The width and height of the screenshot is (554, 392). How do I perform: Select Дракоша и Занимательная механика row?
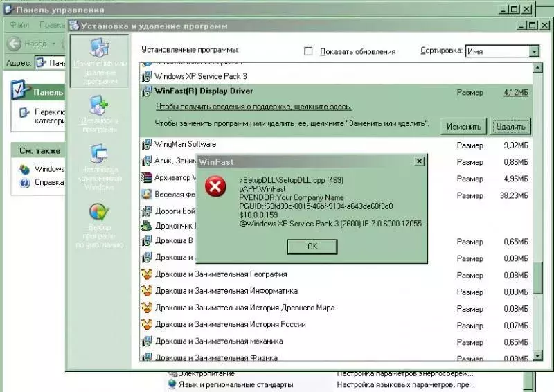coord(336,341)
